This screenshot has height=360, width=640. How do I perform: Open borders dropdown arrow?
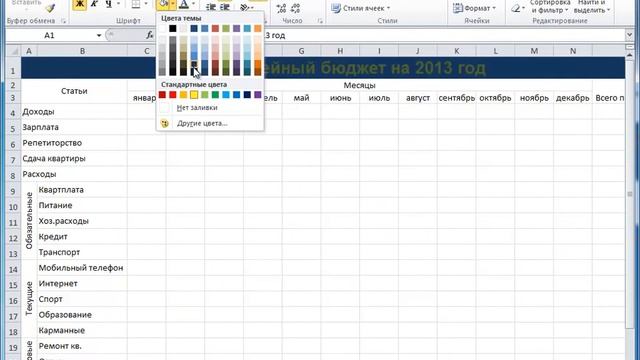coord(146,4)
